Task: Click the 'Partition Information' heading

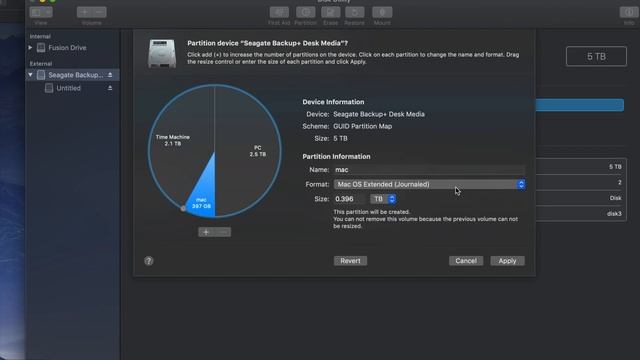Action: tap(336, 157)
